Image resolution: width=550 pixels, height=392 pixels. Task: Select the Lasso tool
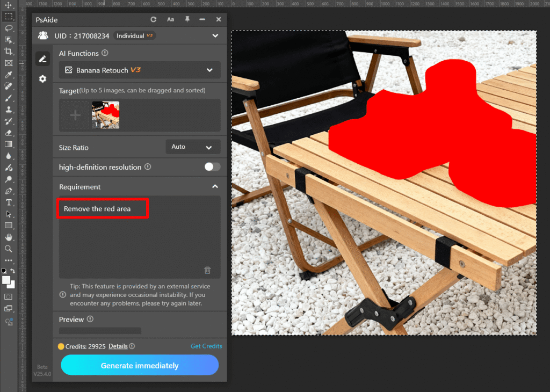point(9,28)
